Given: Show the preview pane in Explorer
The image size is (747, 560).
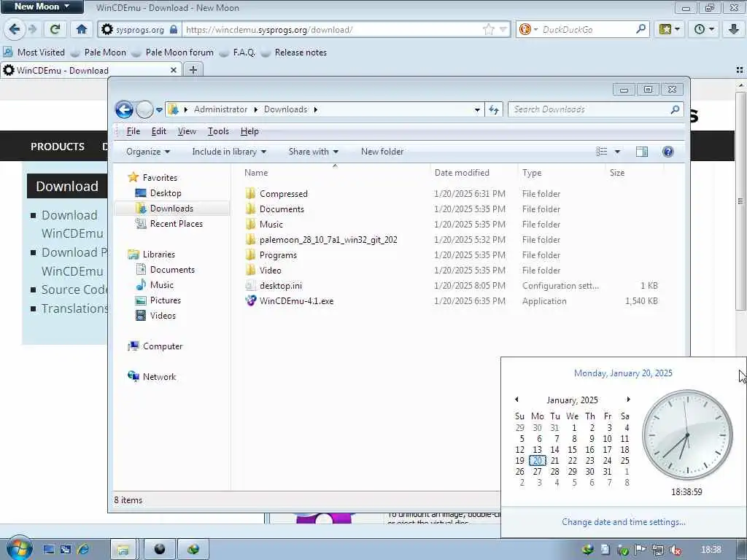Looking at the screenshot, I should coord(642,152).
